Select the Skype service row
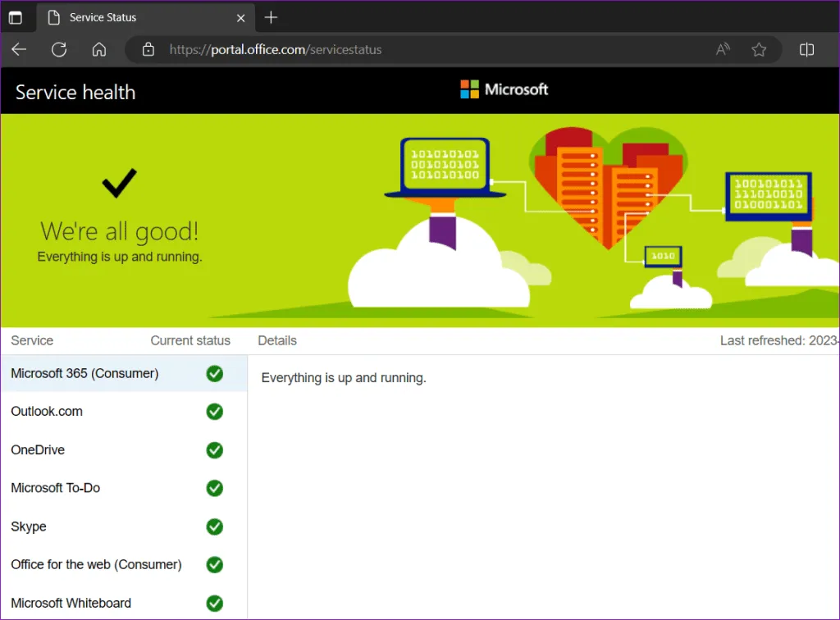 (x=29, y=527)
